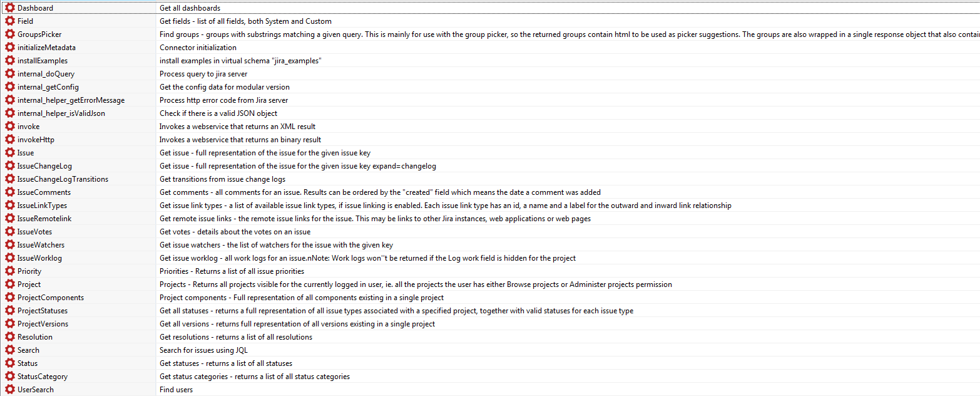Select the IssueChangeLogTransitions entry
The width and height of the screenshot is (980, 396).
[x=63, y=179]
